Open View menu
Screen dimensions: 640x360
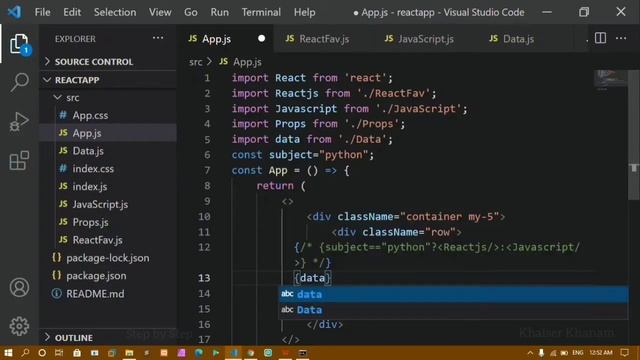[x=160, y=12]
